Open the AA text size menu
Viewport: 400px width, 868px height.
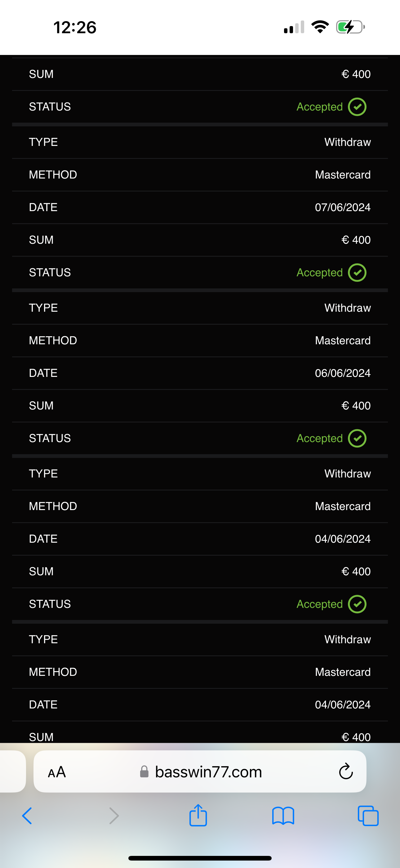[x=56, y=772]
